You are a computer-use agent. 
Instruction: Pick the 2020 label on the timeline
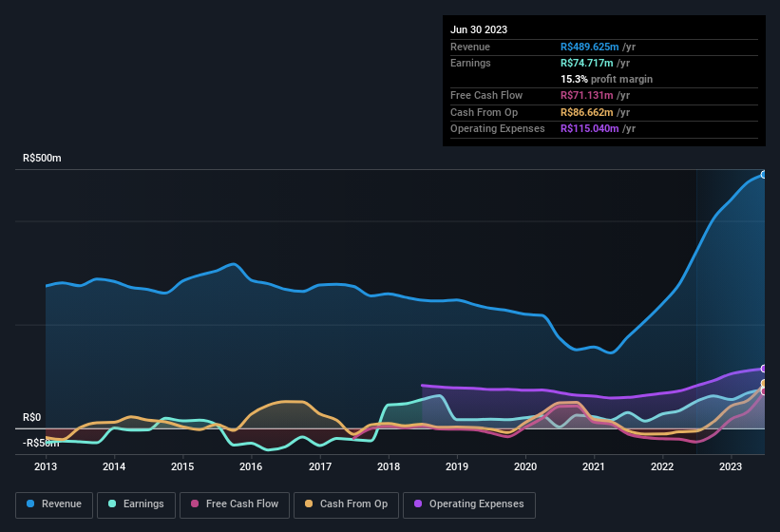point(525,466)
